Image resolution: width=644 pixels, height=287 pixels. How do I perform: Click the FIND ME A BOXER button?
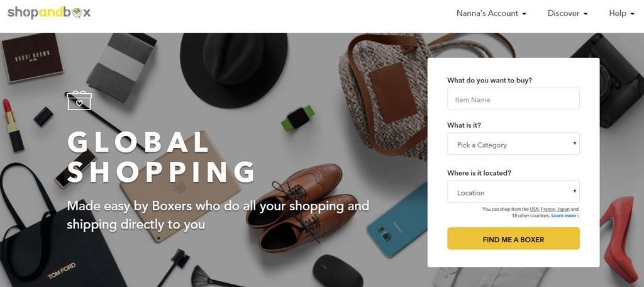513,239
